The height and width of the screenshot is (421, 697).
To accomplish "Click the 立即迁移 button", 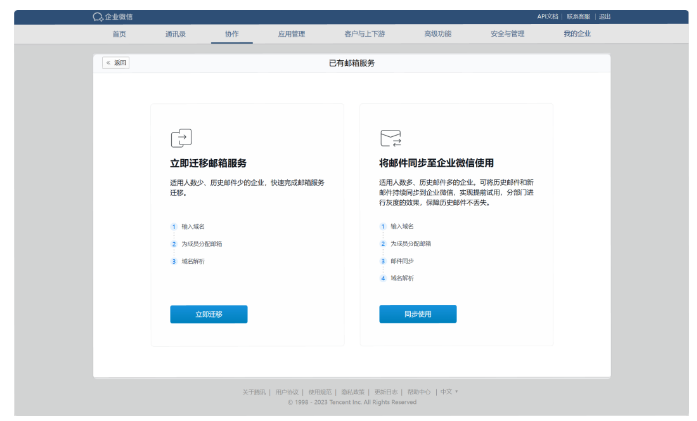I will point(208,314).
